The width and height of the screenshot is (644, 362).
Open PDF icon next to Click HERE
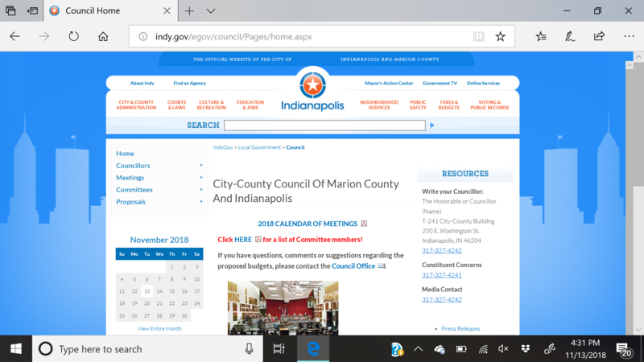pyautogui.click(x=258, y=239)
